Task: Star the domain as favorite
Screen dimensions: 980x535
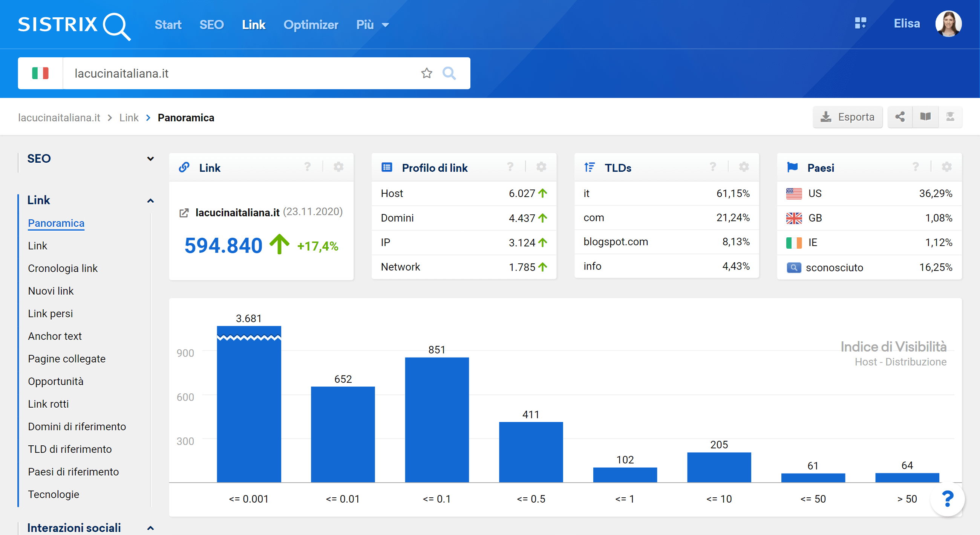Action: point(426,73)
